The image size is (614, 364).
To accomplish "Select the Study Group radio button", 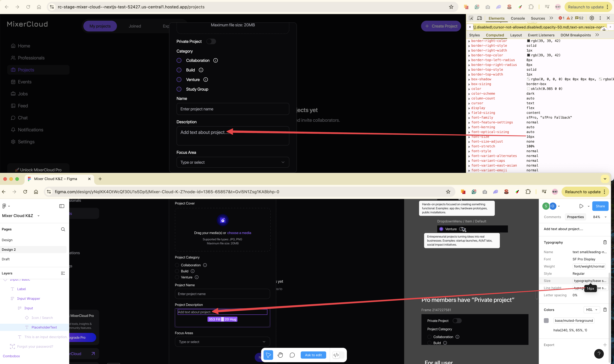I will click(x=179, y=89).
